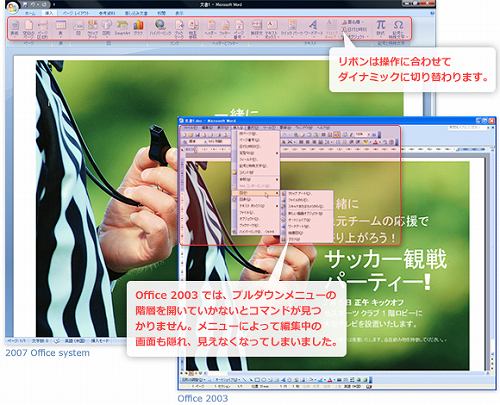Click the Hyperlink globe icon
Screen dimensions: 500x405
coord(161,28)
